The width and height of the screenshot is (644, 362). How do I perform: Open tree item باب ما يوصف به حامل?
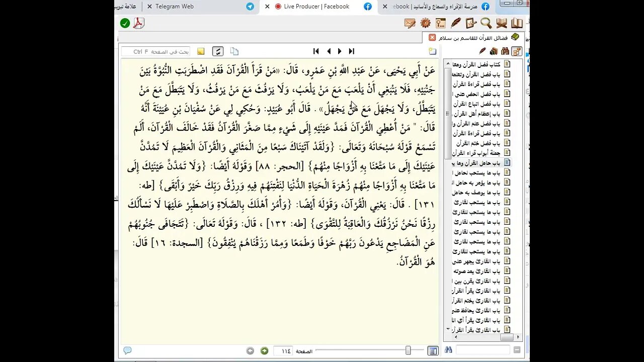(x=481, y=192)
